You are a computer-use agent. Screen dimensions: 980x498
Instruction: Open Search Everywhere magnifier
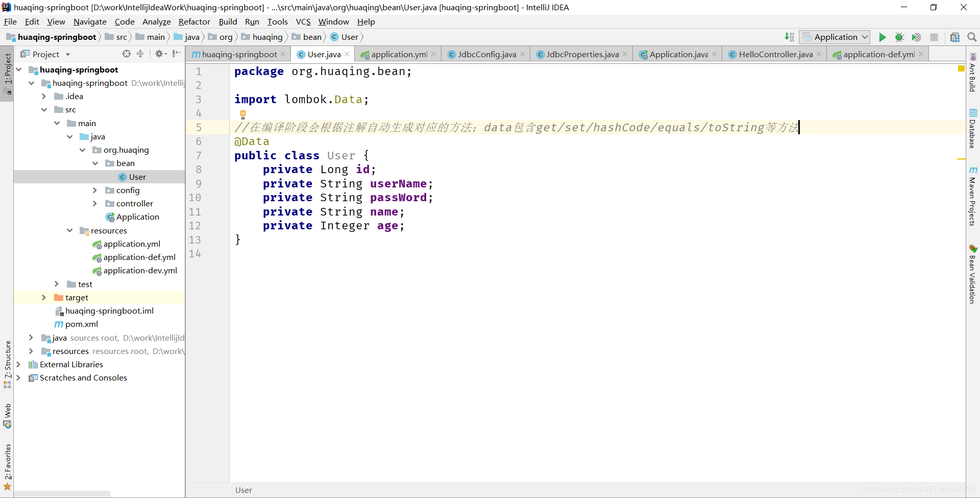click(x=972, y=37)
